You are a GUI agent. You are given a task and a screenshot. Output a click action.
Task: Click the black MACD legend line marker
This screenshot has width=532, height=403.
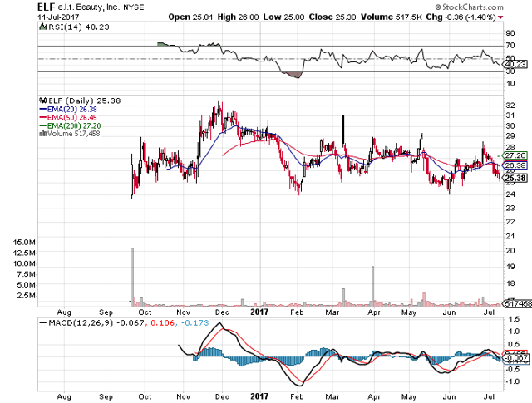point(43,323)
